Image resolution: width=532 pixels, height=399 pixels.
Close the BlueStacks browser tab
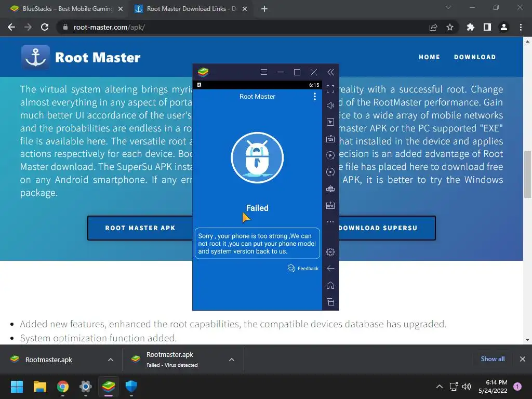(x=121, y=9)
